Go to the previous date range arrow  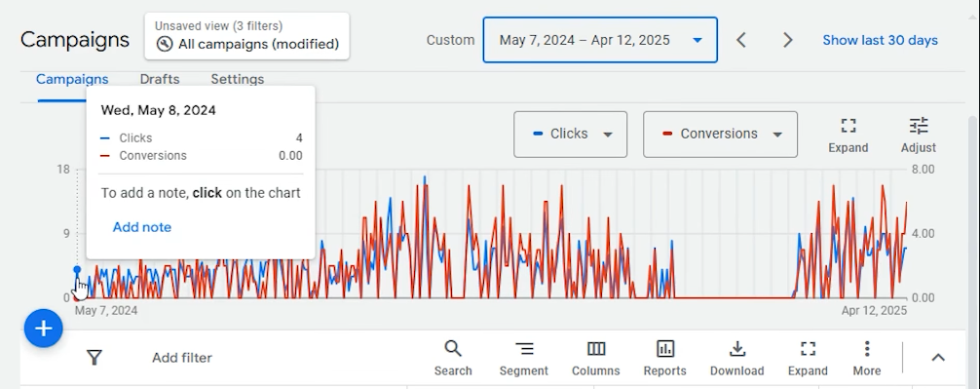pyautogui.click(x=741, y=40)
